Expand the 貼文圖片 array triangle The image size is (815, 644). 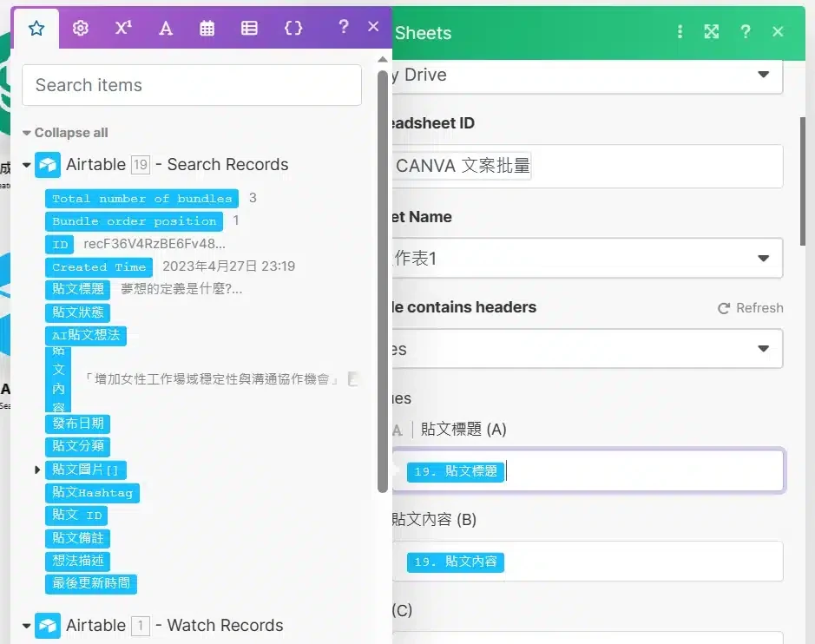pos(37,470)
